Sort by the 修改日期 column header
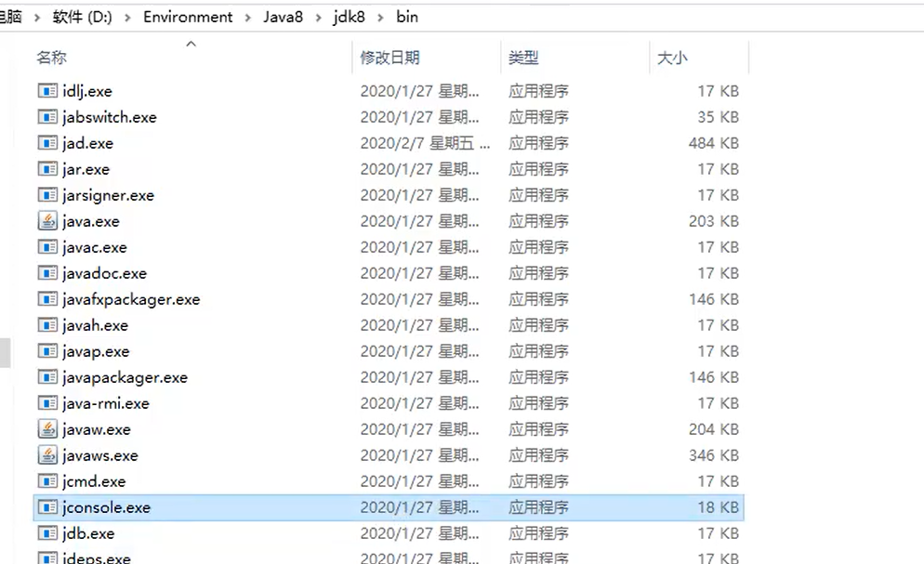 [x=389, y=58]
